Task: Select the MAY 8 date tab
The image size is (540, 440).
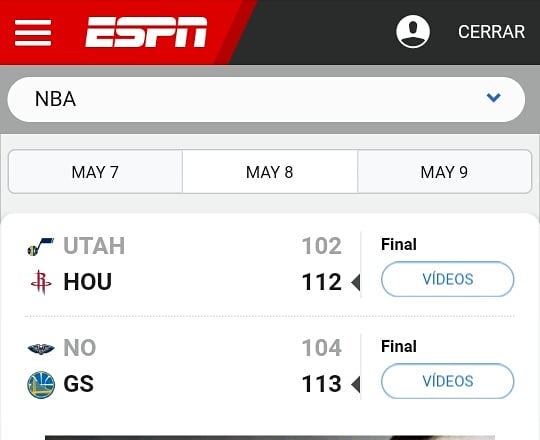Action: (270, 172)
